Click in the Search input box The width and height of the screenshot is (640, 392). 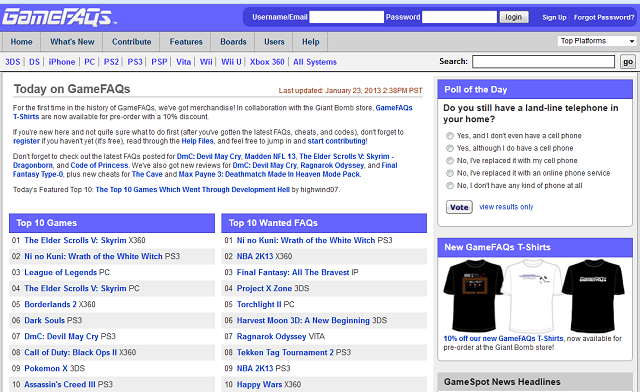(x=543, y=62)
